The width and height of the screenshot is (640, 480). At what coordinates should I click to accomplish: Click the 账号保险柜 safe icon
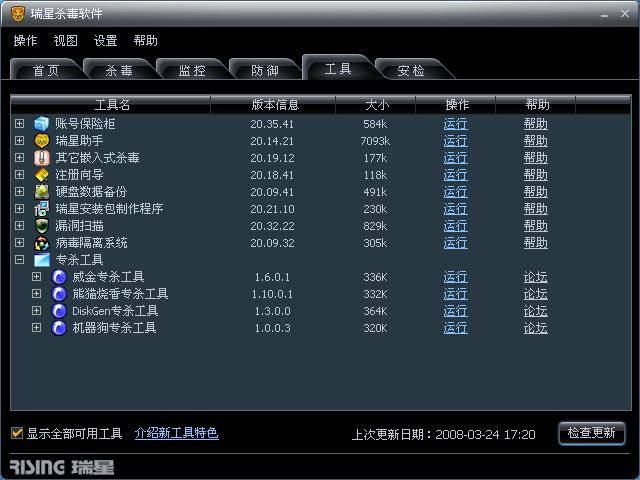[x=42, y=124]
